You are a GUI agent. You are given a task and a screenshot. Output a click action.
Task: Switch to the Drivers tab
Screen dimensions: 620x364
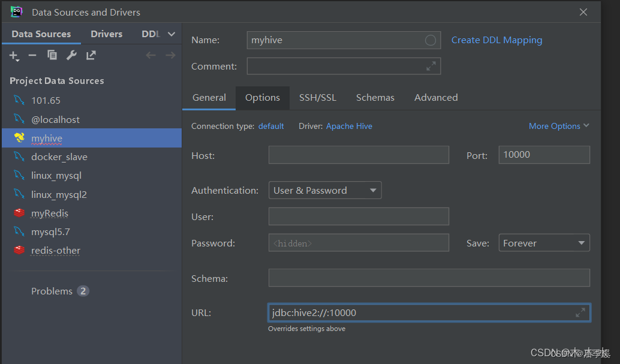tap(106, 34)
